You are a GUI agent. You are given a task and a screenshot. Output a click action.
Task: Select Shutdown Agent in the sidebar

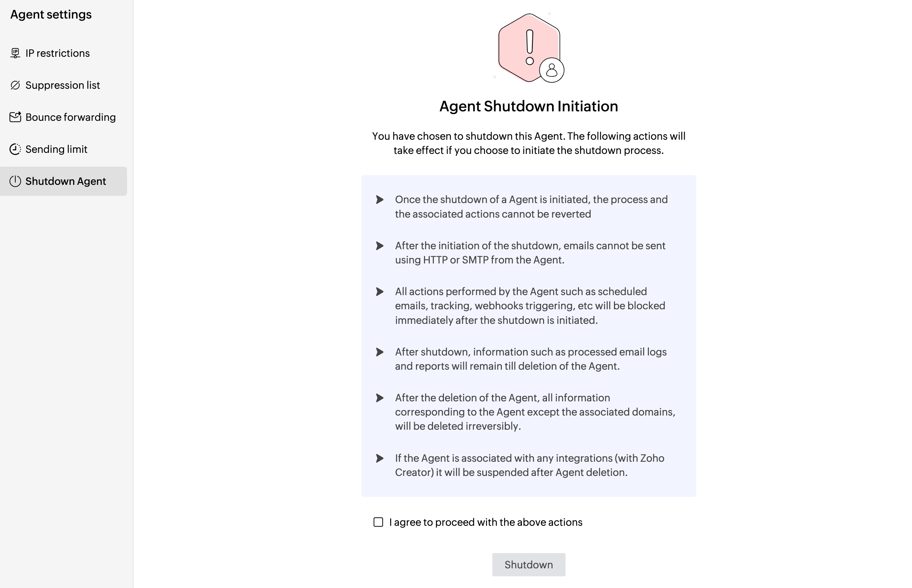click(x=66, y=181)
